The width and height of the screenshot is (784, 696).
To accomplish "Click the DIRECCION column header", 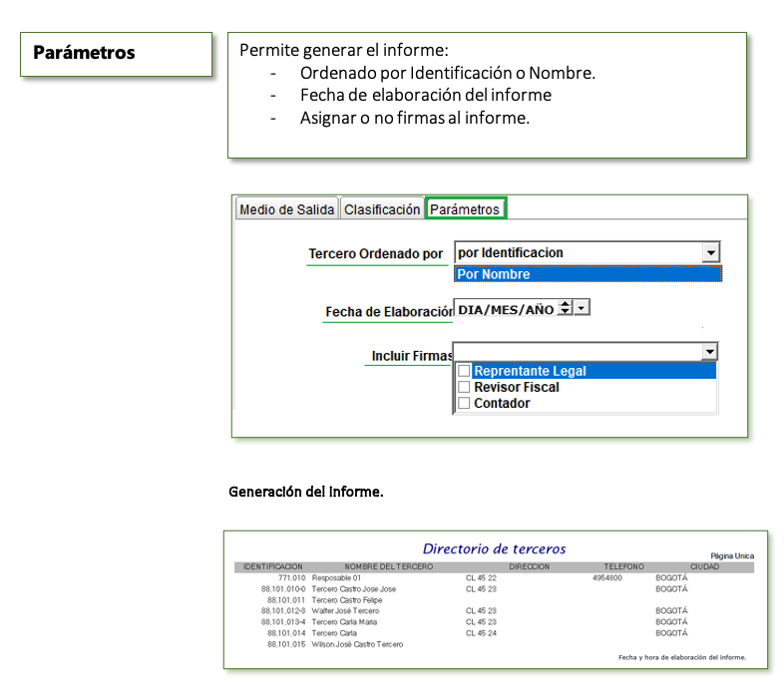I will pyautogui.click(x=529, y=566).
